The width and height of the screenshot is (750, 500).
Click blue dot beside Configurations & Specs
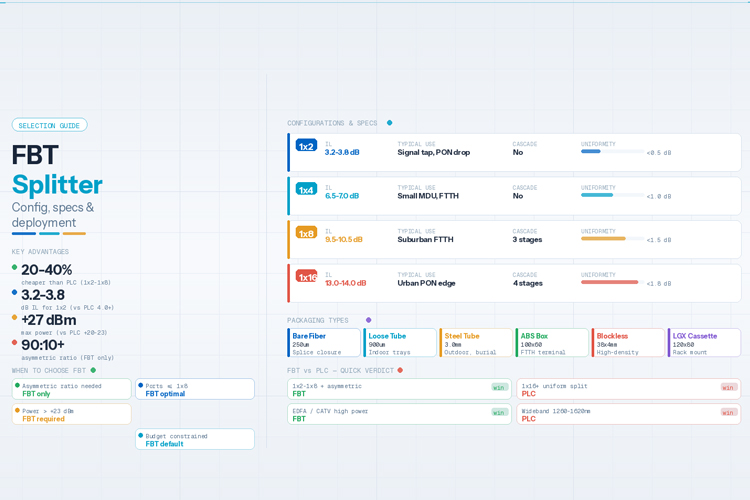coord(390,123)
